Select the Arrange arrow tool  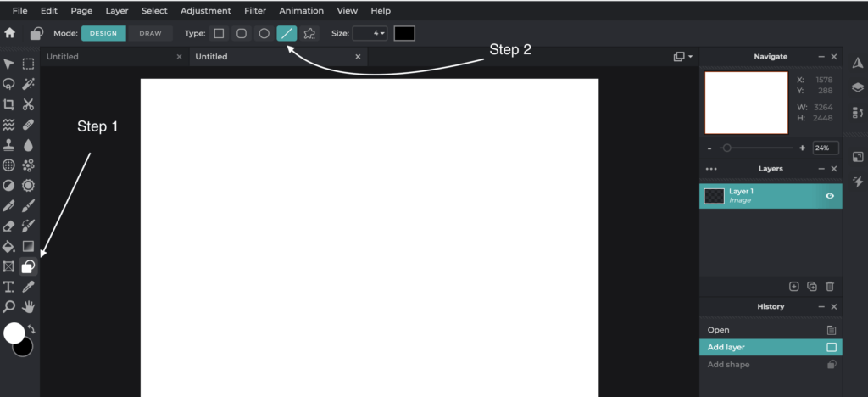point(8,64)
